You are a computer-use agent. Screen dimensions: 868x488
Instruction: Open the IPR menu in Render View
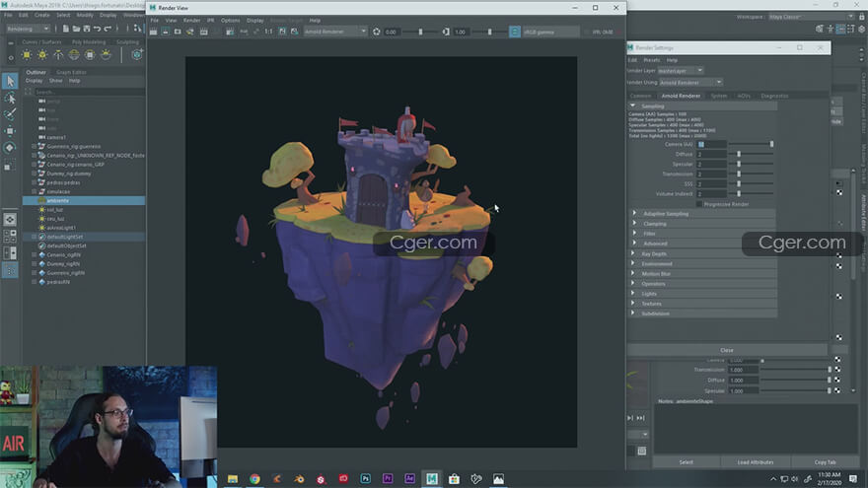coord(210,20)
